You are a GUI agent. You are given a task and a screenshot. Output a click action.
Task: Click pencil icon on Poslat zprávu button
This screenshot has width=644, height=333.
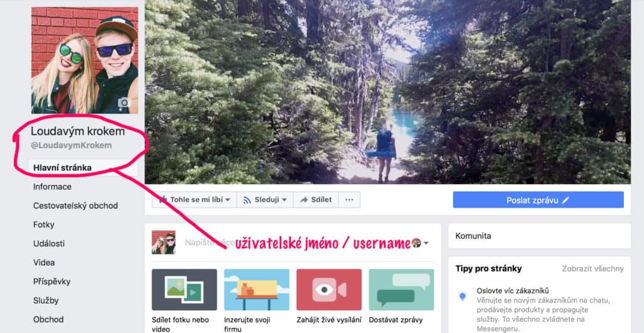point(565,200)
